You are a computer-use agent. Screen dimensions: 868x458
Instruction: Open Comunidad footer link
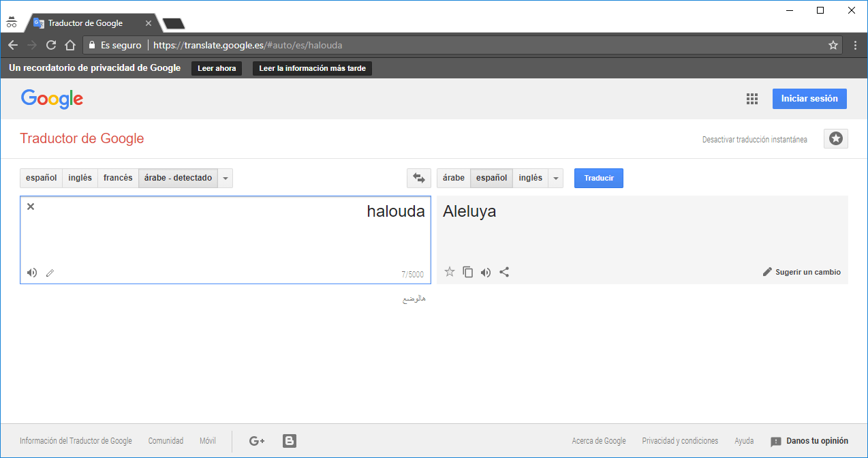click(x=166, y=441)
